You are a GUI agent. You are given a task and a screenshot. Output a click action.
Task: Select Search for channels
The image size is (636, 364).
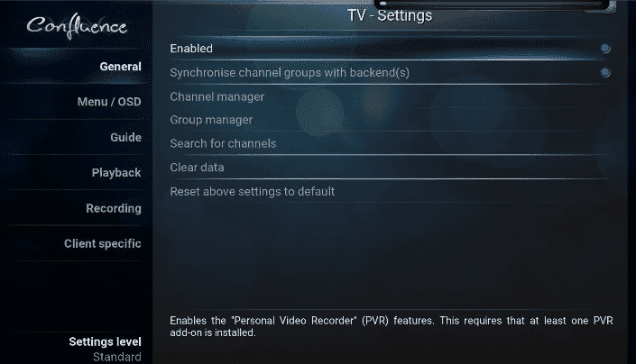coord(390,143)
